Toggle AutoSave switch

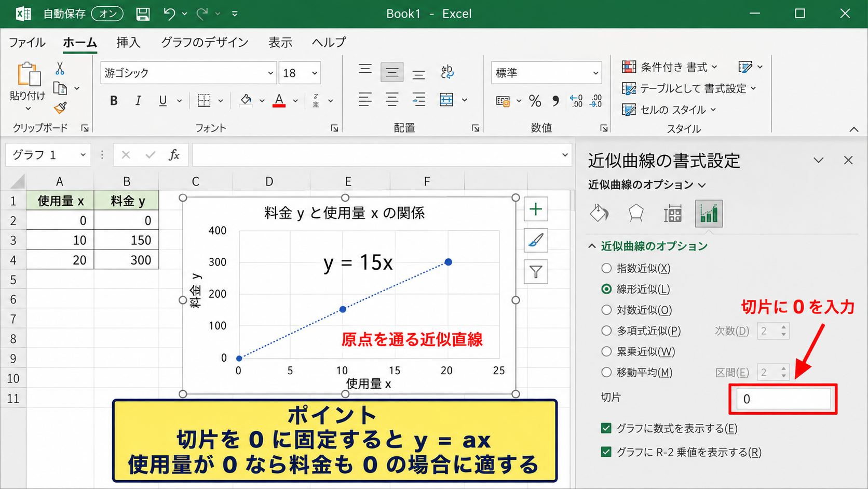(107, 14)
